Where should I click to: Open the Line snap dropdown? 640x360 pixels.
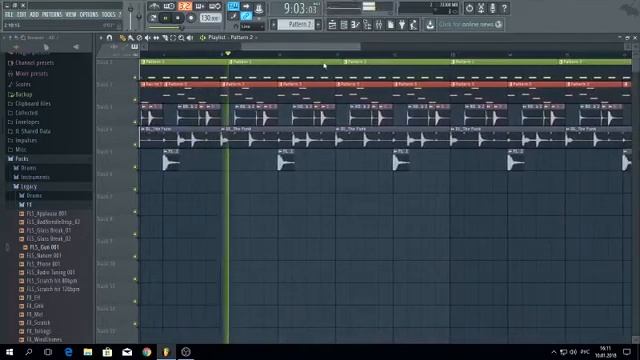click(252, 27)
